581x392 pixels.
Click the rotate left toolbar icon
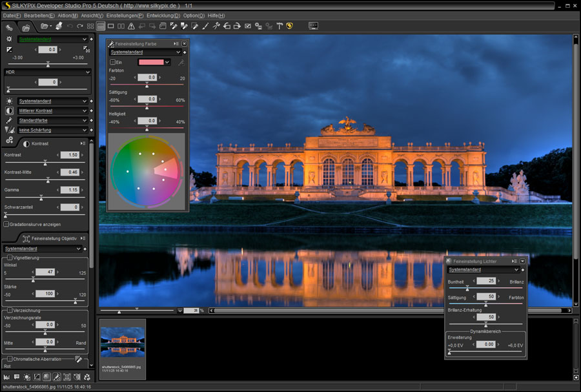[227, 26]
